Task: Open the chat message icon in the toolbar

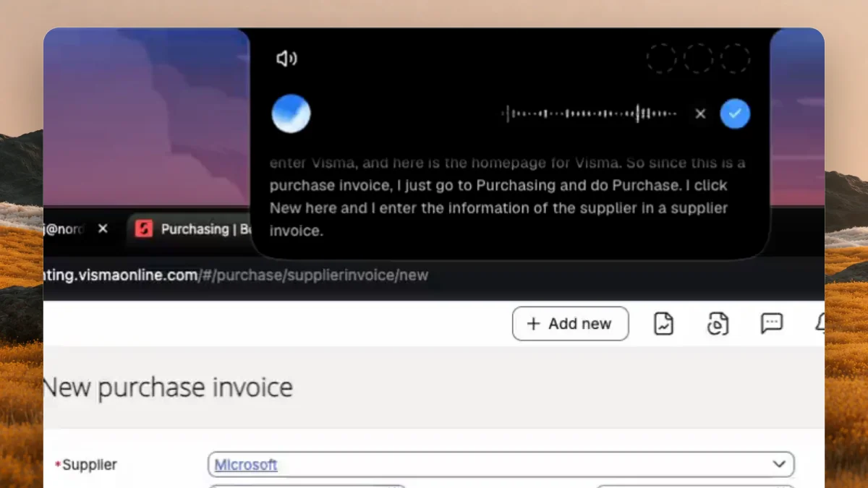Action: pos(772,323)
